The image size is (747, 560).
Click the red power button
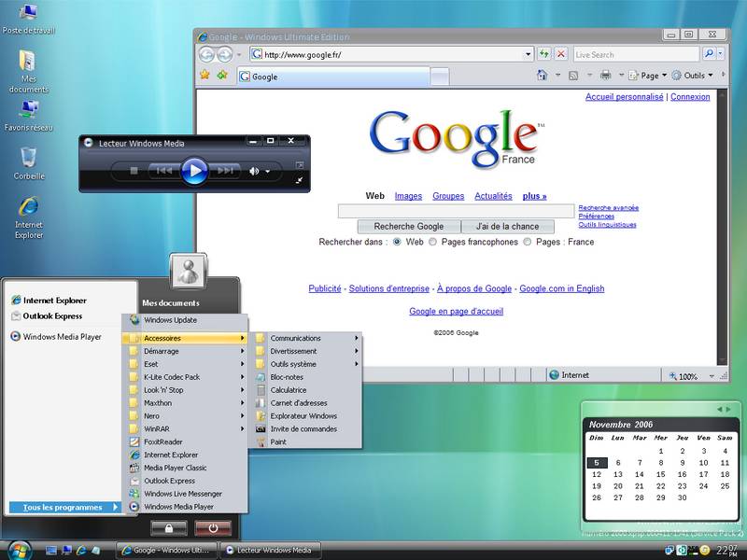tap(213, 528)
